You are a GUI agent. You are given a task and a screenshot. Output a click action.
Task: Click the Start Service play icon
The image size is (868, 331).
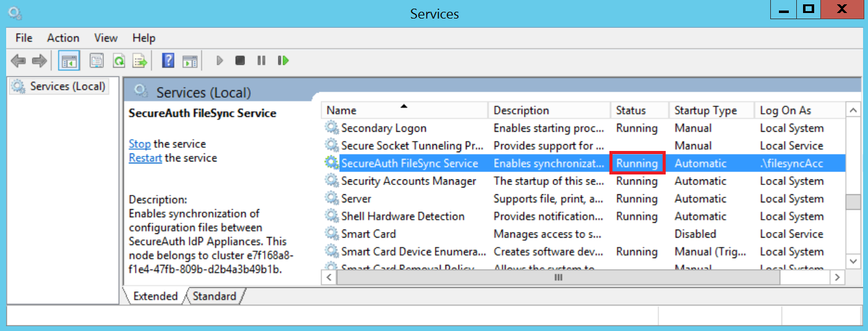(219, 61)
